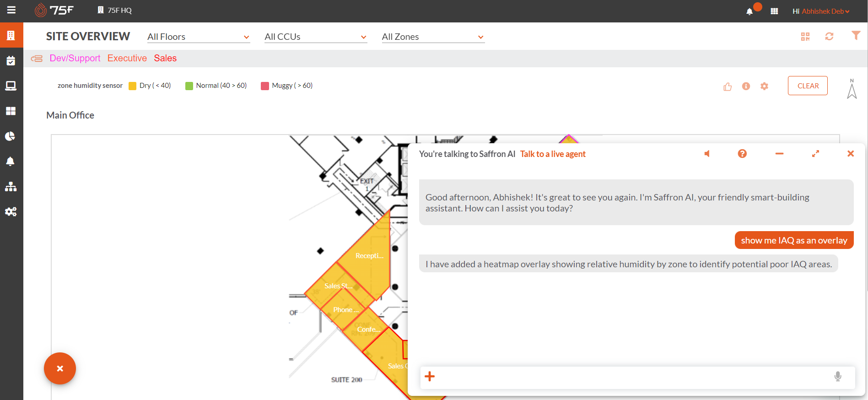Mute the Saffron AI speaker
Image resolution: width=868 pixels, height=400 pixels.
(707, 154)
